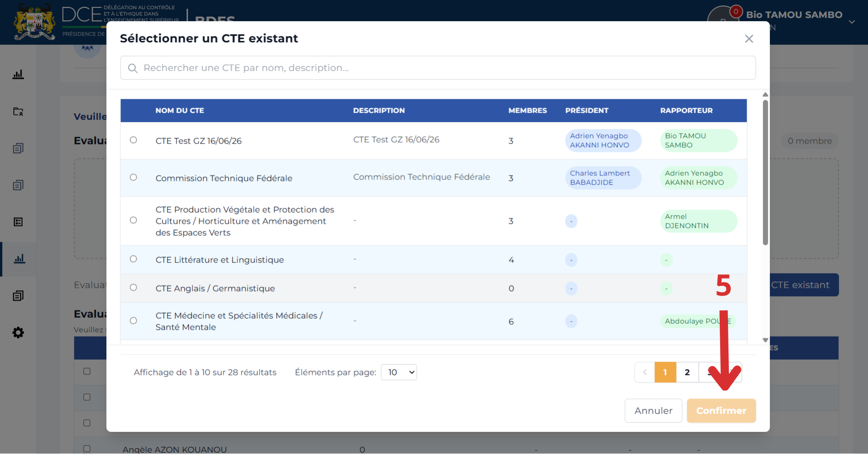868x454 pixels.
Task: Go to pagination page 2
Action: (x=687, y=372)
